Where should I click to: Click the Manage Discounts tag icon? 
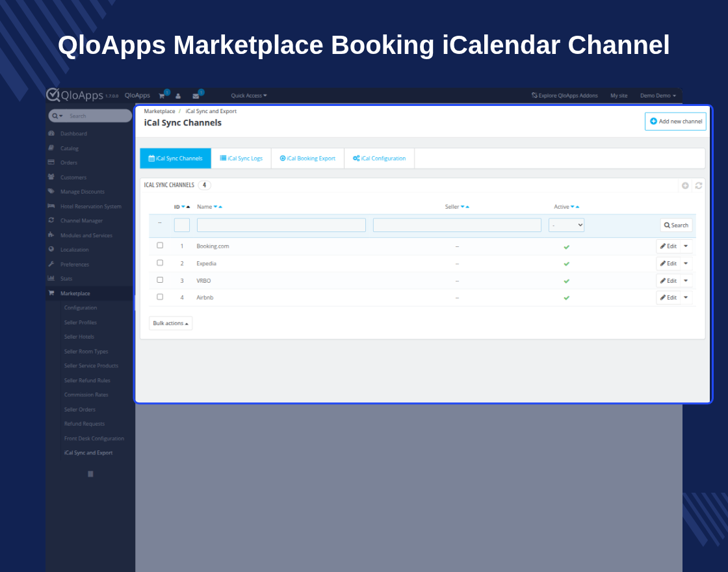tap(51, 191)
